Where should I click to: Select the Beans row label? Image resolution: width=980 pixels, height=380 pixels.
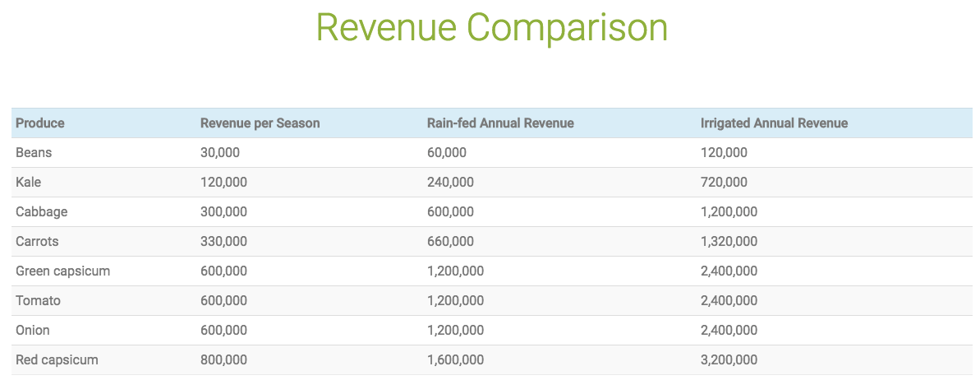tap(33, 153)
